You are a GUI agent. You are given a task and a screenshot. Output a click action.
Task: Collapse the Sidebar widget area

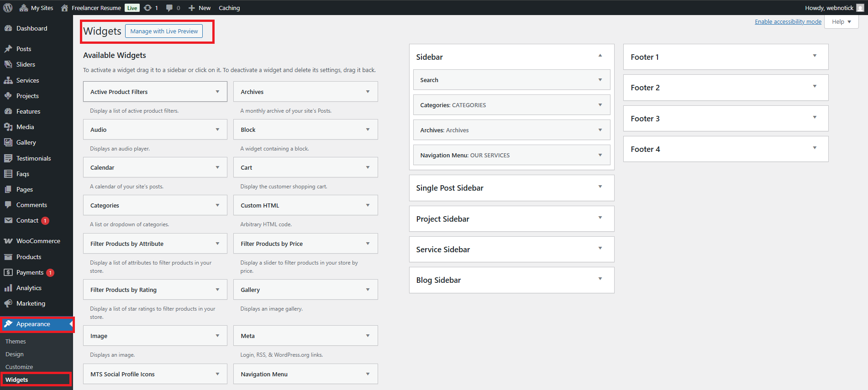(600, 56)
